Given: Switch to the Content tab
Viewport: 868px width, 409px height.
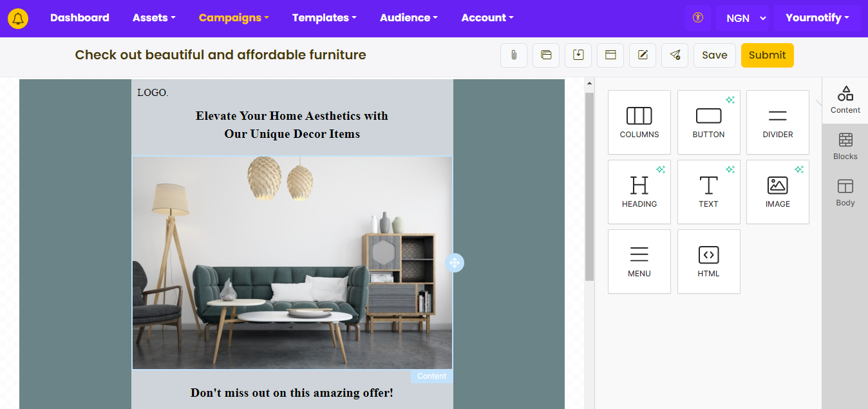Looking at the screenshot, I should click(x=845, y=100).
